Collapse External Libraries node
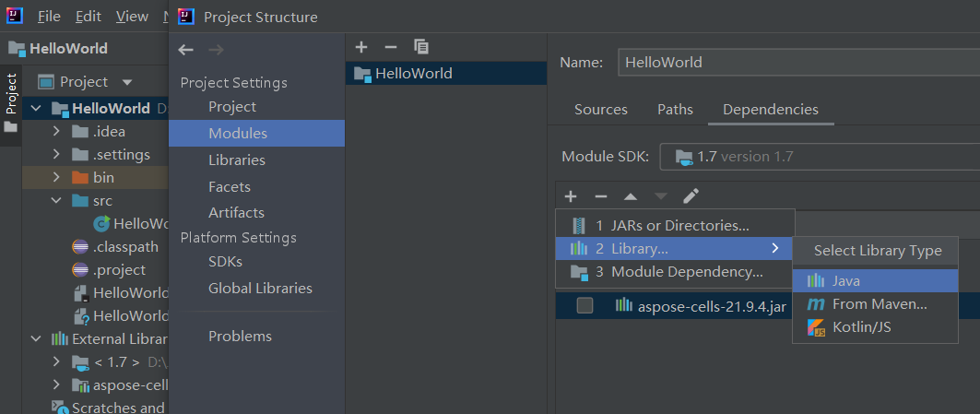This screenshot has width=980, height=414. pyautogui.click(x=36, y=339)
